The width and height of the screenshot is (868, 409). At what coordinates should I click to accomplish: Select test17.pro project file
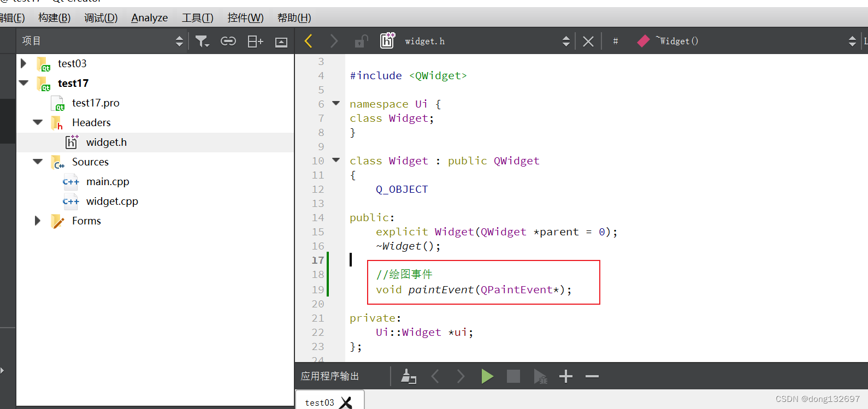96,103
